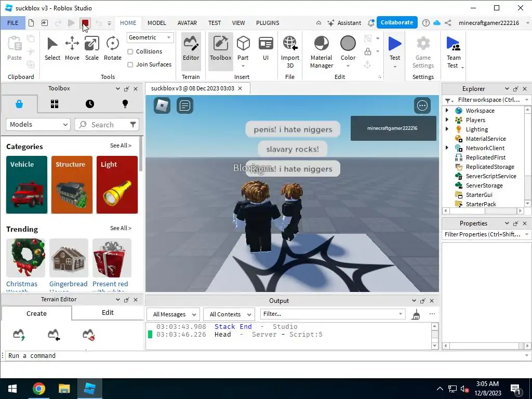Open the Toolbox Marketplace shopping bag tab

coord(19,104)
